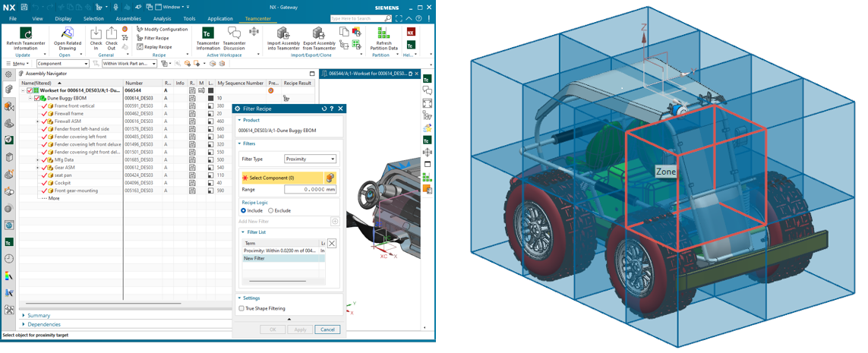This screenshot has width=868, height=353.
Task: Toggle Dune Buggy EBOM checkbox
Action: 37,98
